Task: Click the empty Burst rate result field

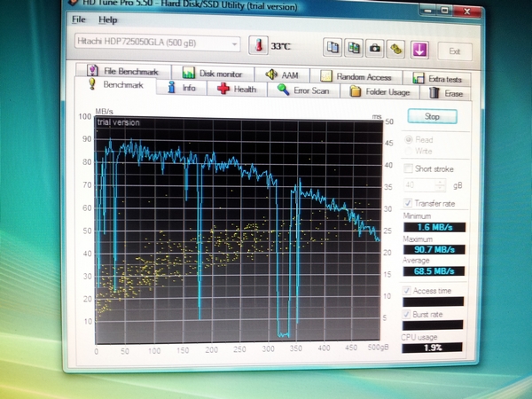Action: pos(433,325)
